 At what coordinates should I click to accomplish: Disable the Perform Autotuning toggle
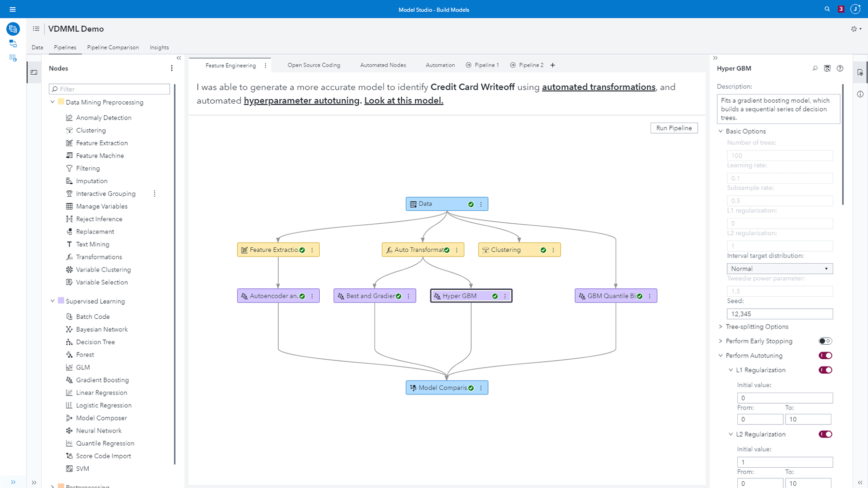(x=825, y=355)
